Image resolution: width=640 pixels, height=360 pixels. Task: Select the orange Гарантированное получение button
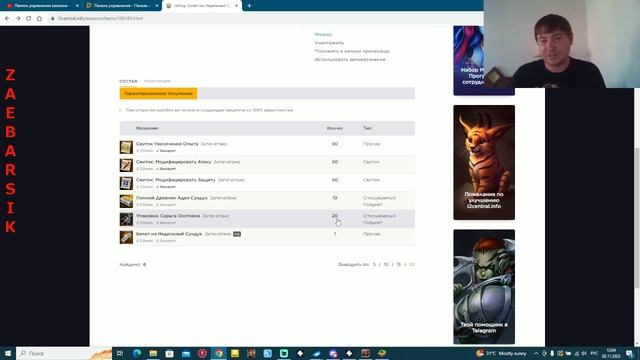158,93
